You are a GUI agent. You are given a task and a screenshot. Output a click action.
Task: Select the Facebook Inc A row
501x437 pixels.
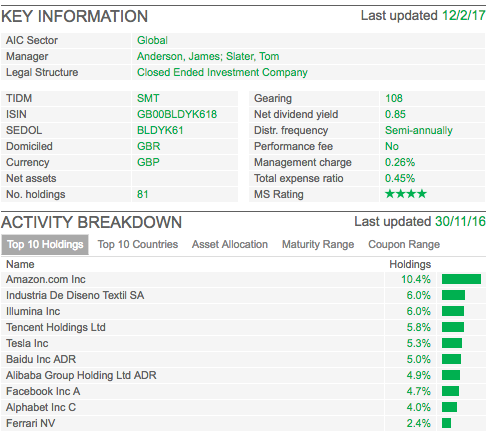point(243,391)
